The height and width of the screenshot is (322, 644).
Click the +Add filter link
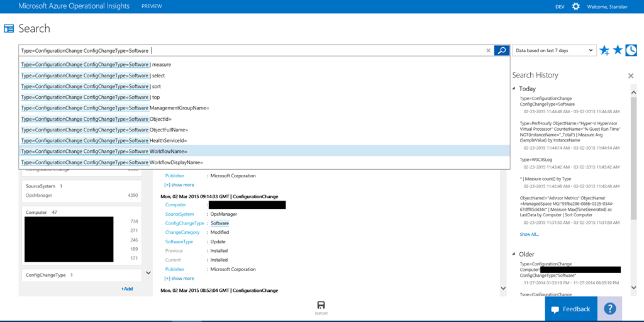(127, 289)
